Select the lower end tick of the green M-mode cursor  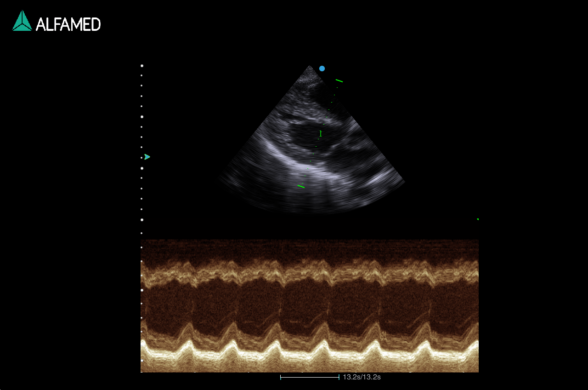point(301,186)
